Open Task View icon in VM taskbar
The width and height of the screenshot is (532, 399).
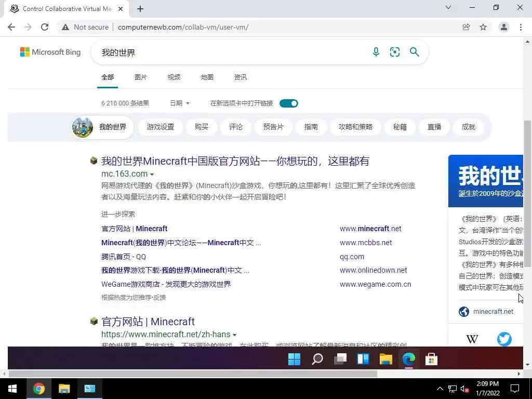pyautogui.click(x=340, y=359)
